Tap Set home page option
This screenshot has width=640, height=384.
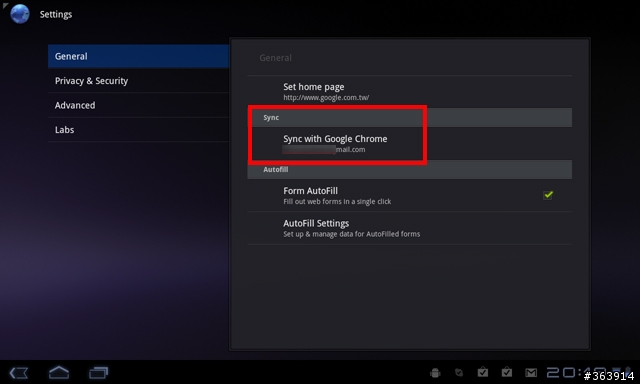(409, 92)
